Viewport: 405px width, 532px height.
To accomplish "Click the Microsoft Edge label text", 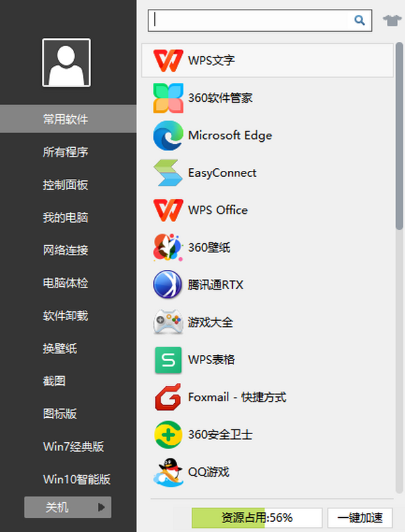I will pos(230,136).
